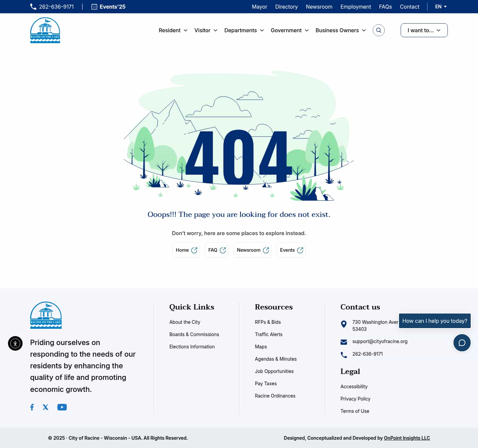Screen dimensions: 478x448
Task: Launch the chat assistant bubble
Action: pyautogui.click(x=462, y=342)
